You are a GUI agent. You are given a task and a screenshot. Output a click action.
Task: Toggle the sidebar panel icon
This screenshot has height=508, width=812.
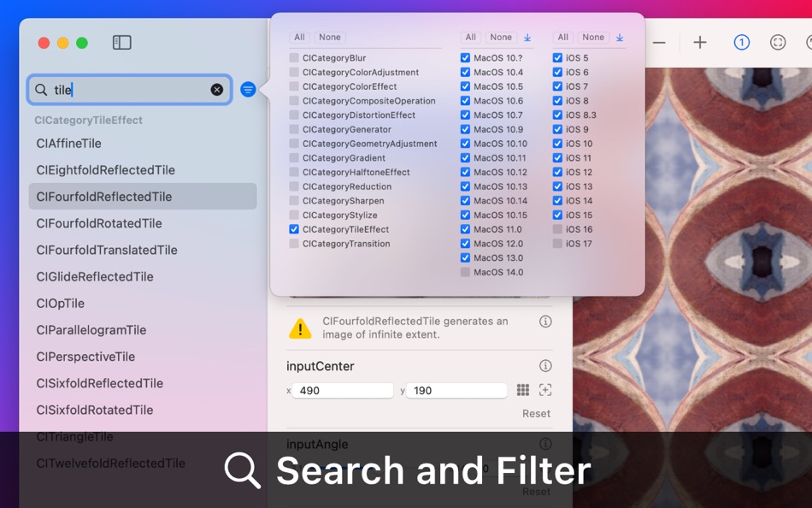point(122,43)
